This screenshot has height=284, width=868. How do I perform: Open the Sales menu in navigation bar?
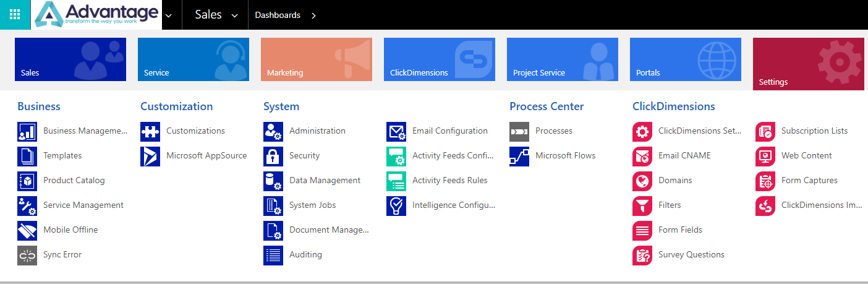(x=208, y=15)
